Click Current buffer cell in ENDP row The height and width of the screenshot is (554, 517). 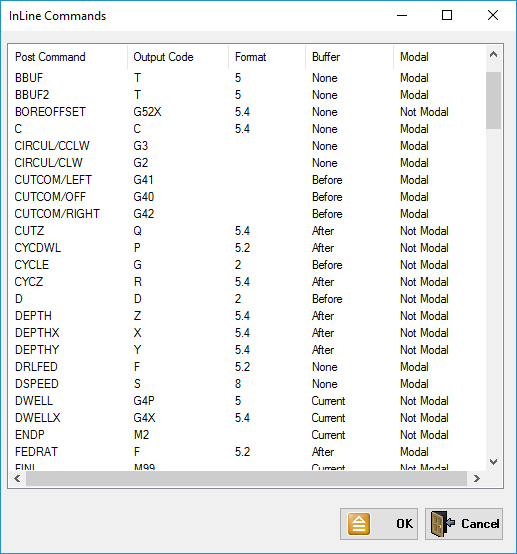click(x=328, y=435)
